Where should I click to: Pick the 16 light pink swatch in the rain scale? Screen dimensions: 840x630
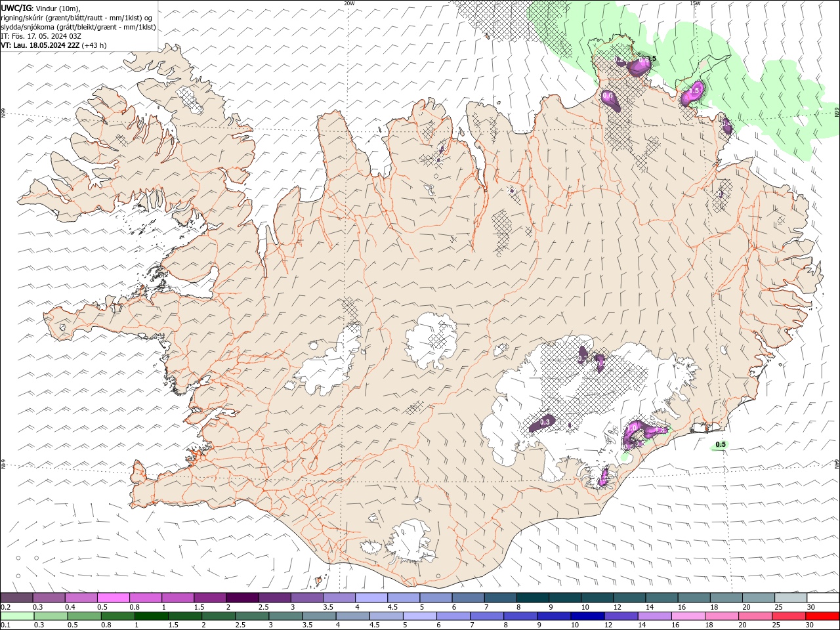688,616
